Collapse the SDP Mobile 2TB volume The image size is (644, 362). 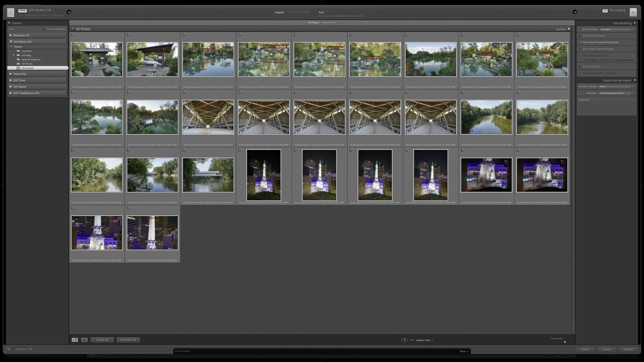[11, 41]
